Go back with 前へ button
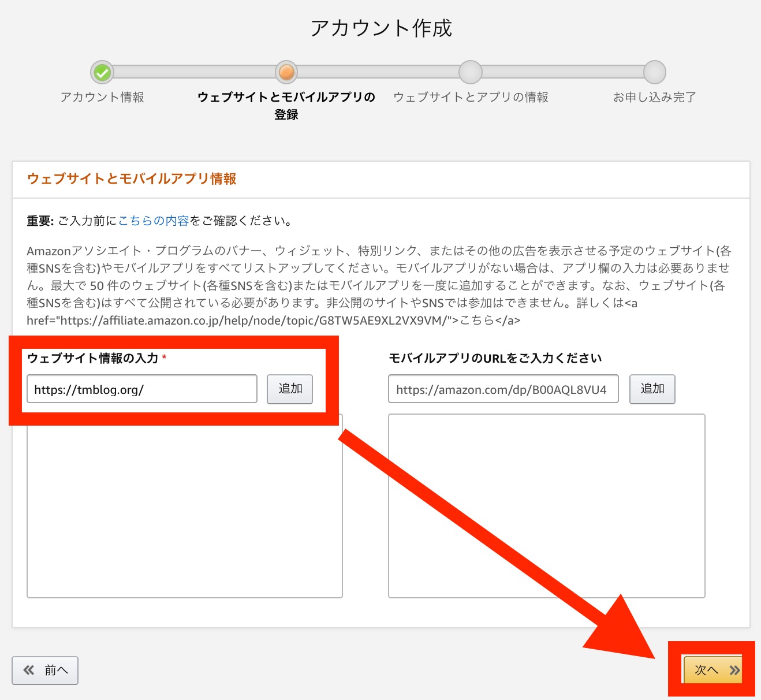This screenshot has height=700, width=761. tap(45, 670)
